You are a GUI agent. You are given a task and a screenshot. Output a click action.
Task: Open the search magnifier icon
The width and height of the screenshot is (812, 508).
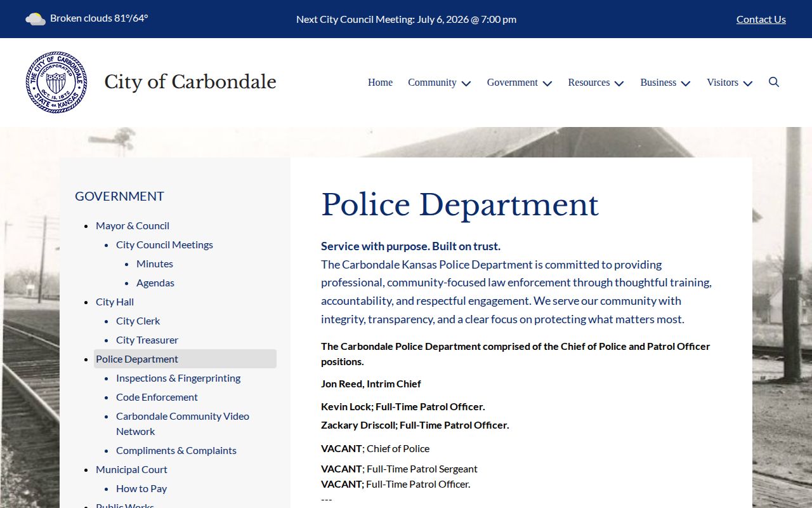pos(774,82)
